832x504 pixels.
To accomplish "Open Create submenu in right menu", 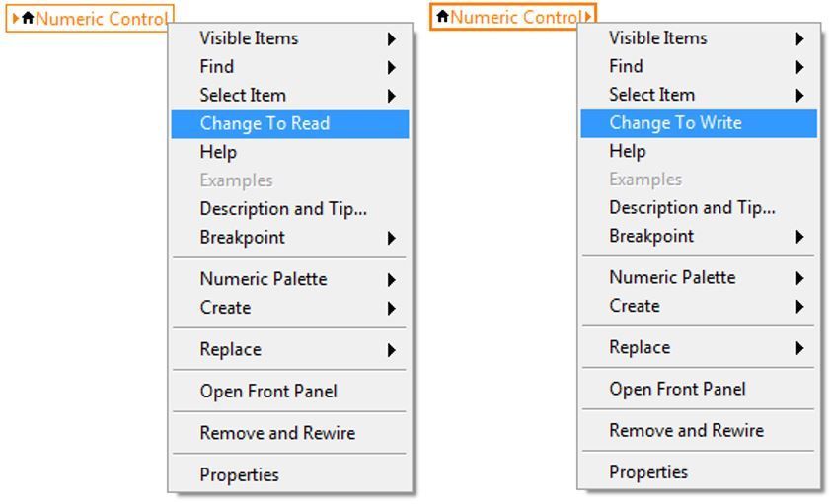I will point(699,306).
